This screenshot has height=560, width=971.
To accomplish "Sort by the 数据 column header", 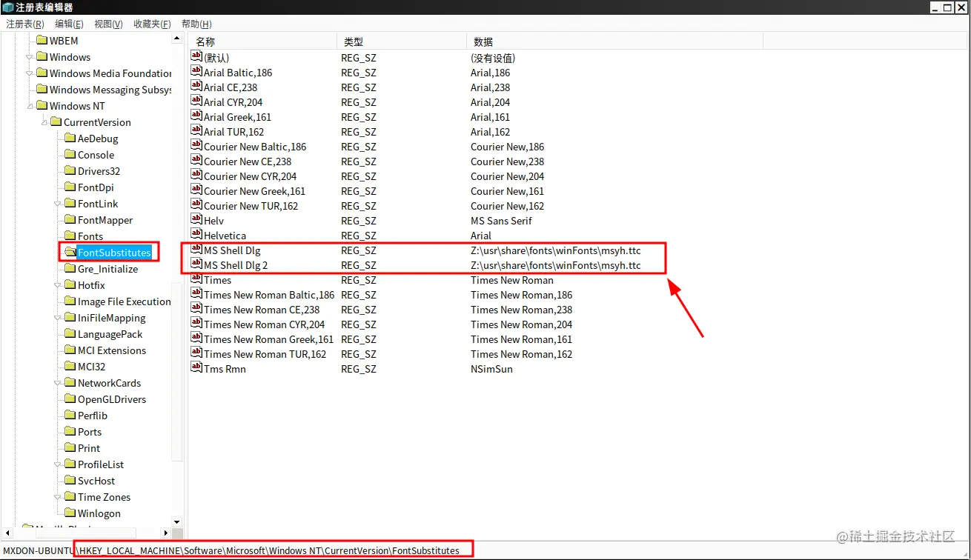I will tap(614, 42).
